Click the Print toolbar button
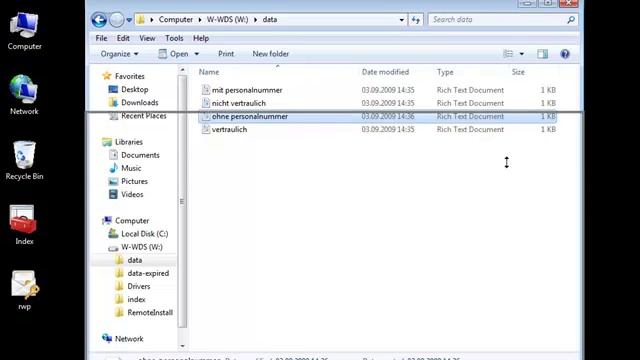 coord(226,54)
